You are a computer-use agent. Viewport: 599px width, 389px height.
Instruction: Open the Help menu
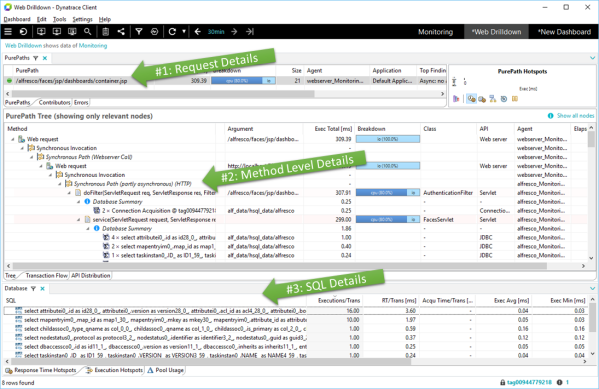[x=105, y=19]
